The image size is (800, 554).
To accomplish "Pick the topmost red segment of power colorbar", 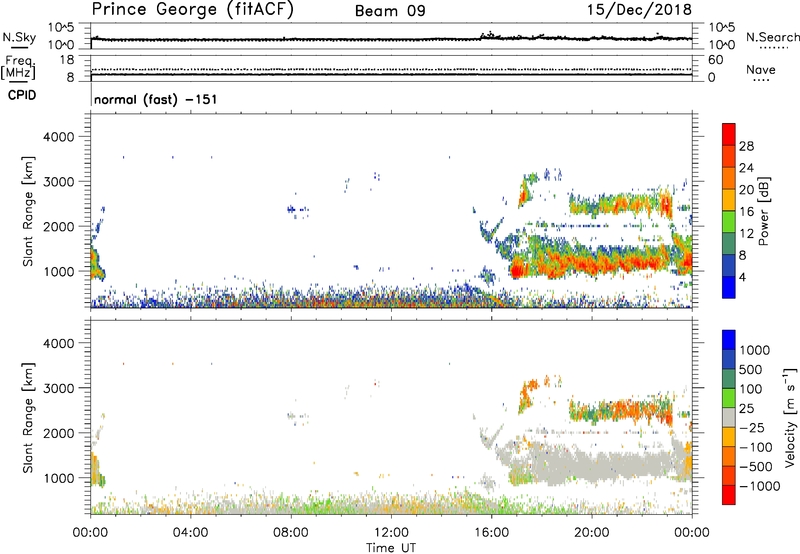I will (x=729, y=134).
